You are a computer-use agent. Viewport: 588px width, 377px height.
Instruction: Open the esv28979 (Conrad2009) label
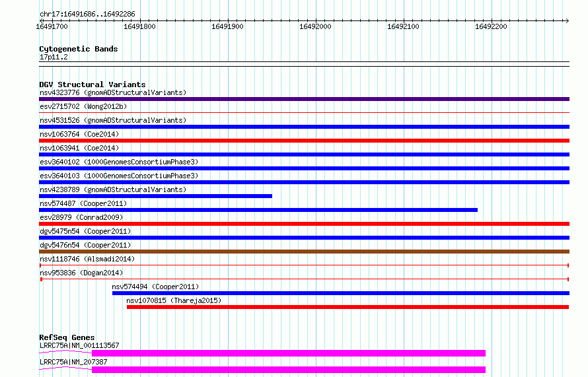click(81, 217)
